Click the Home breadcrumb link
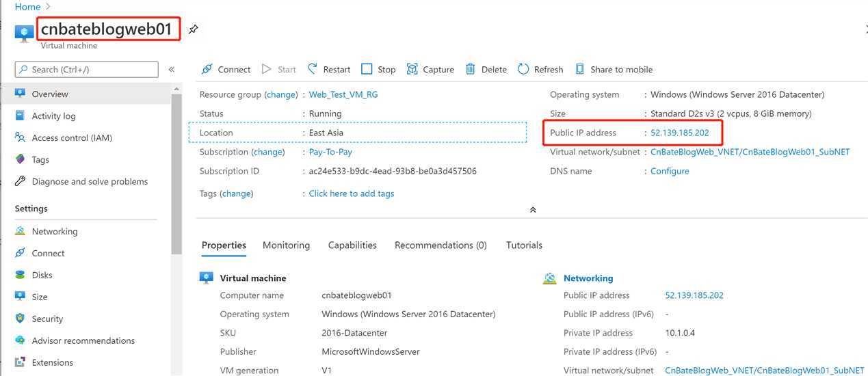The width and height of the screenshot is (868, 376). [27, 7]
